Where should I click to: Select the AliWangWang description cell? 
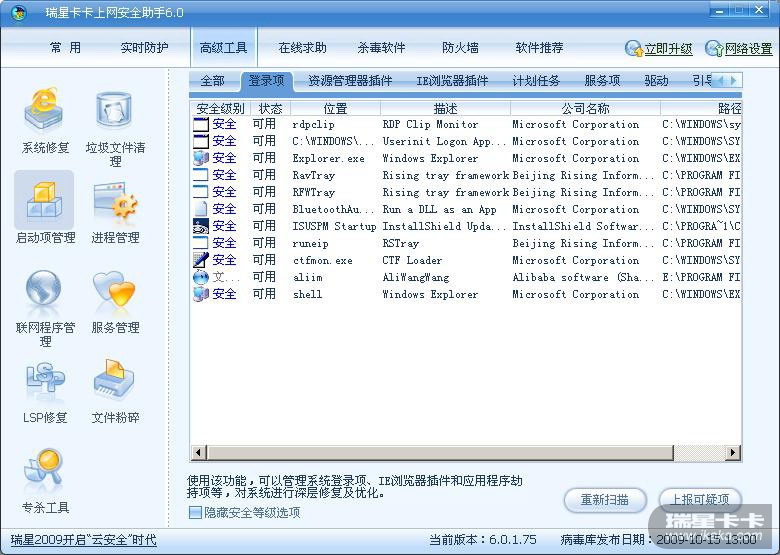[x=416, y=278]
